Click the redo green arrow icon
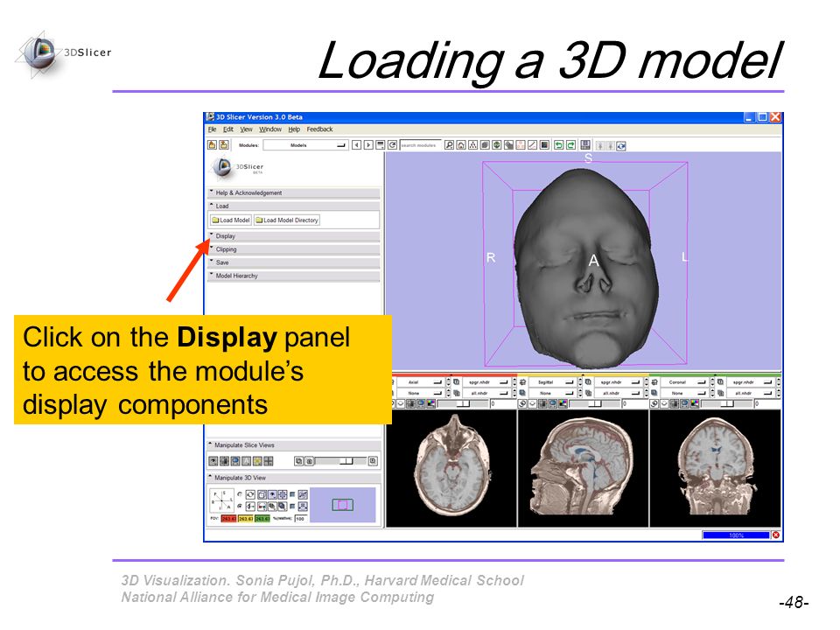This screenshot has height=630, width=840. pyautogui.click(x=571, y=145)
